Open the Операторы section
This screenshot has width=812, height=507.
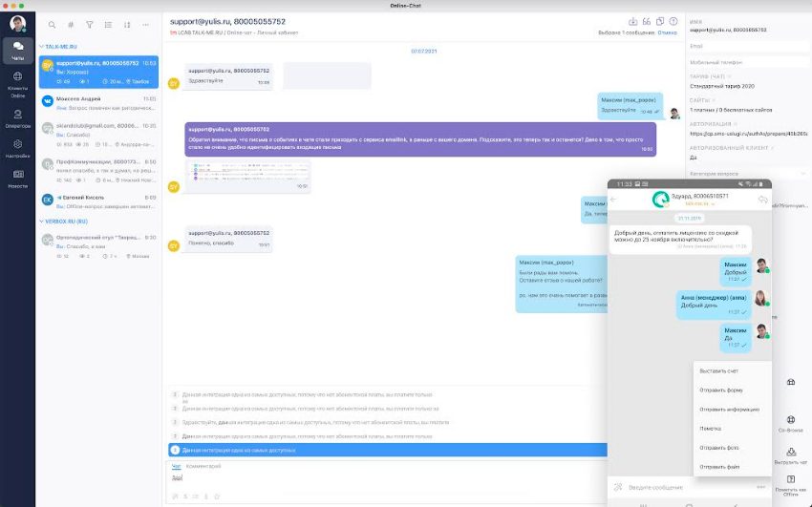(17, 118)
